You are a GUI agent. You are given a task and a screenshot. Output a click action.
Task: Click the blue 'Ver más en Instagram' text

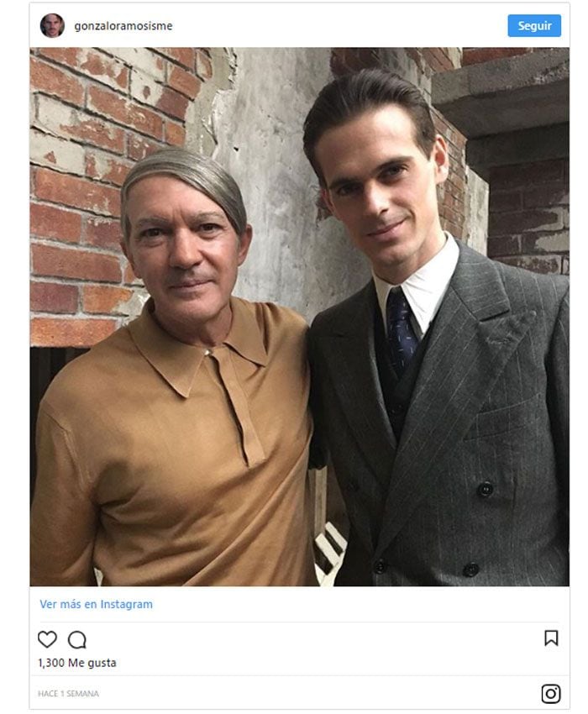coord(96,604)
